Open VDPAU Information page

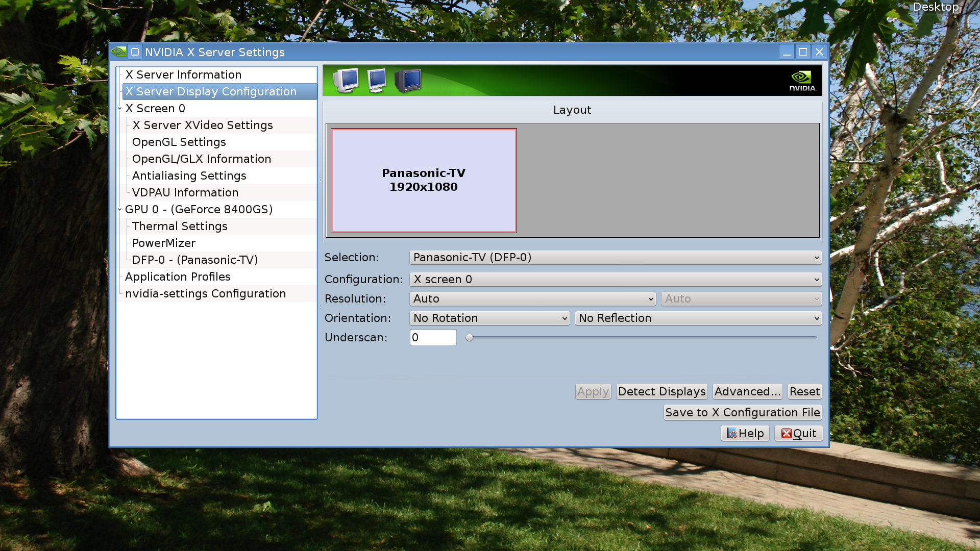(185, 193)
